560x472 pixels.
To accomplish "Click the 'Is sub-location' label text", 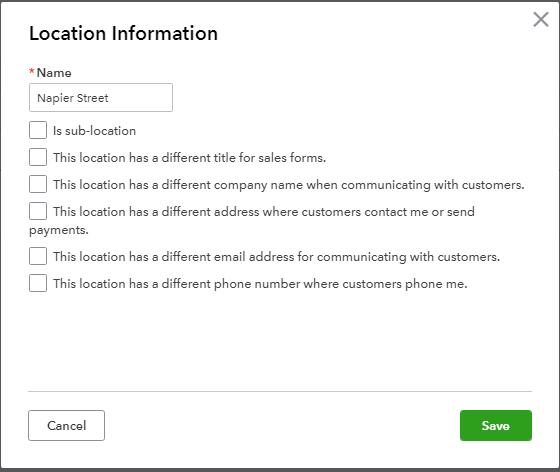I will coord(94,131).
